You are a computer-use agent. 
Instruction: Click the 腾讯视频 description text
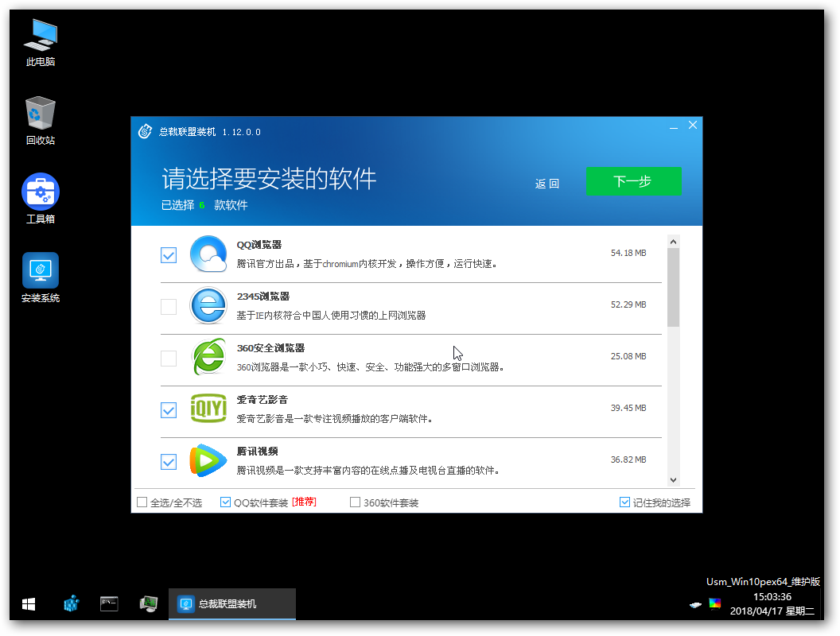(368, 471)
